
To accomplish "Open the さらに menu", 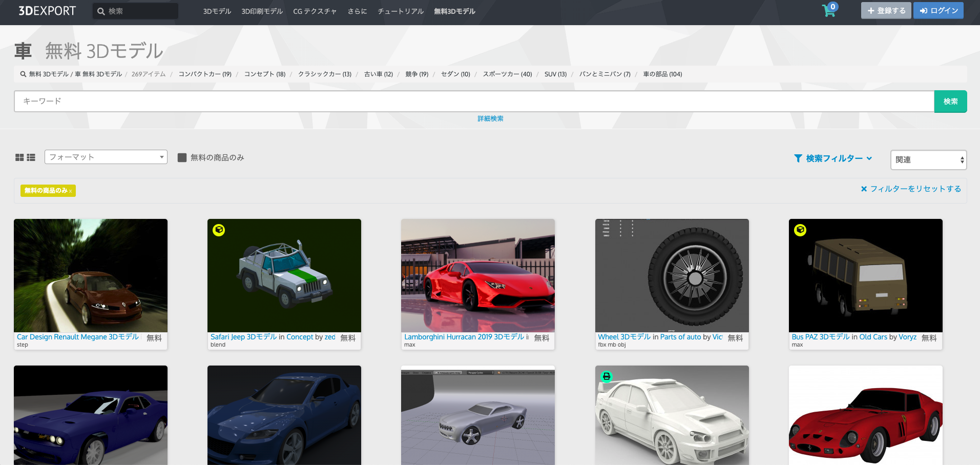I will click(357, 11).
